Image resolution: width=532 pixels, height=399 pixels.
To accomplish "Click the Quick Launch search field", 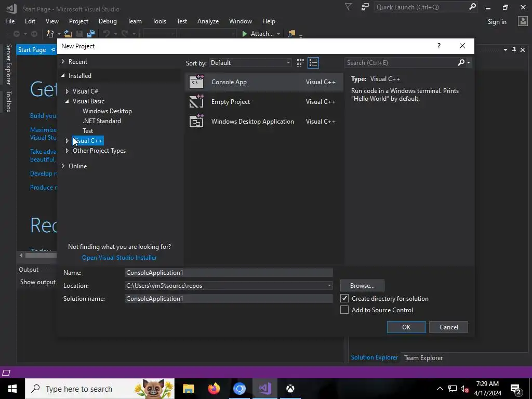I will [421, 7].
